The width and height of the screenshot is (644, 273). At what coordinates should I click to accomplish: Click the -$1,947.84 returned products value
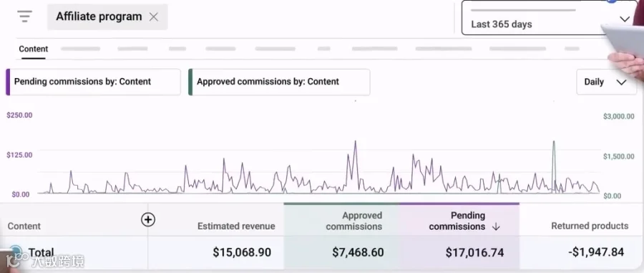coord(596,252)
